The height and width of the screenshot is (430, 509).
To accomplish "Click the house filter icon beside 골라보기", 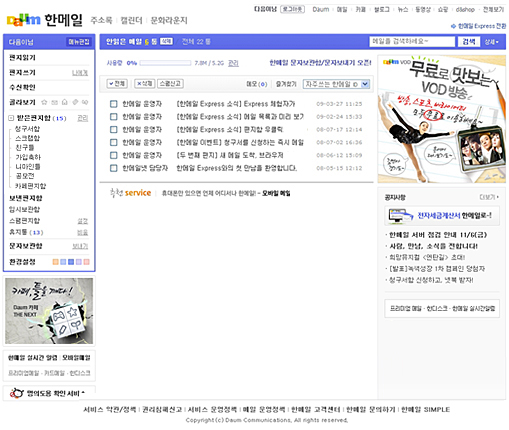I will 65,102.
